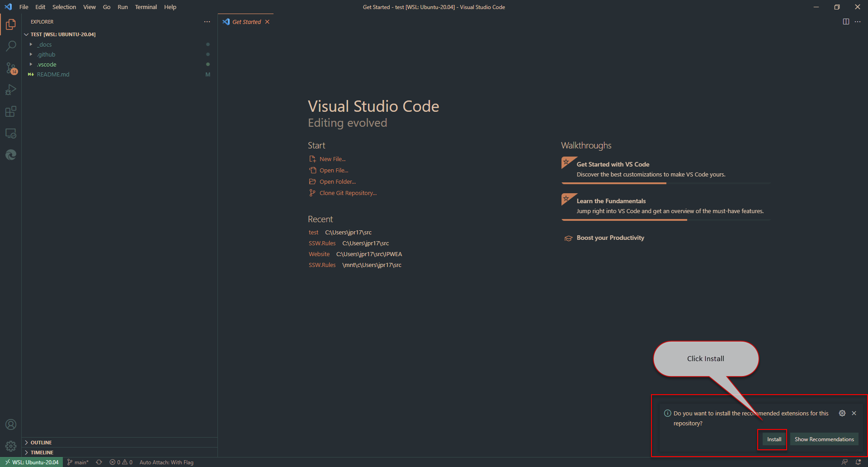The width and height of the screenshot is (868, 467).
Task: Open the Go menu
Action: pos(107,7)
